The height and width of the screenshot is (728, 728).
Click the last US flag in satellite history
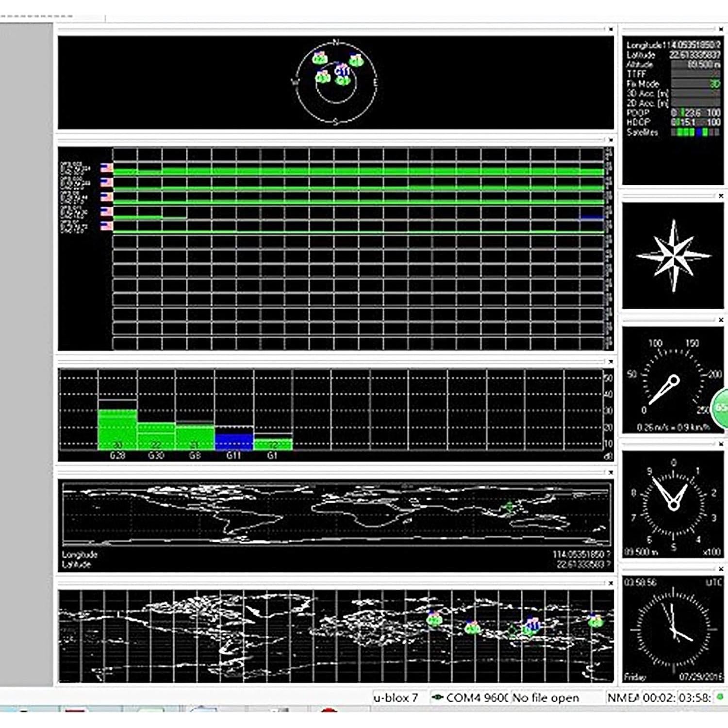click(106, 226)
